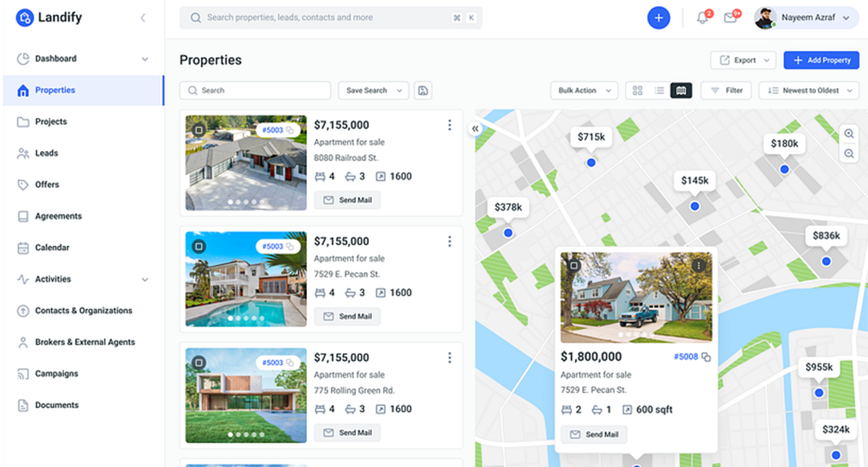Switch to list view icon
This screenshot has height=467, width=868.
pos(659,91)
